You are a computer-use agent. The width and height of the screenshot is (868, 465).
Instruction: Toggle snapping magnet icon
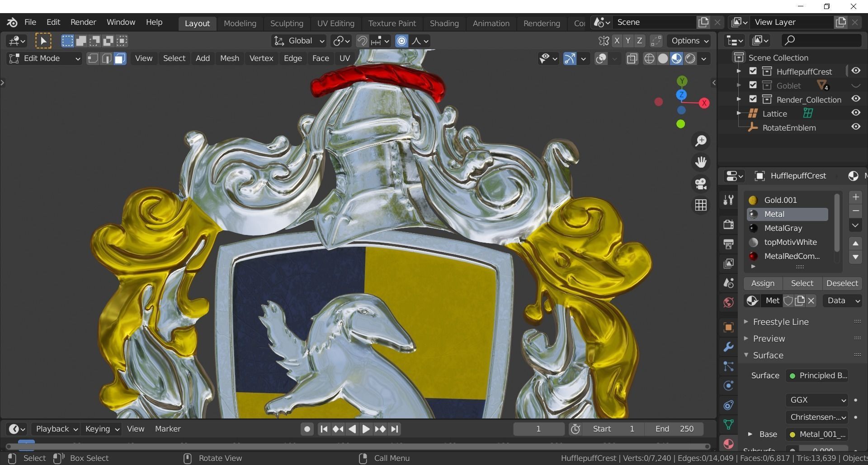pos(362,41)
